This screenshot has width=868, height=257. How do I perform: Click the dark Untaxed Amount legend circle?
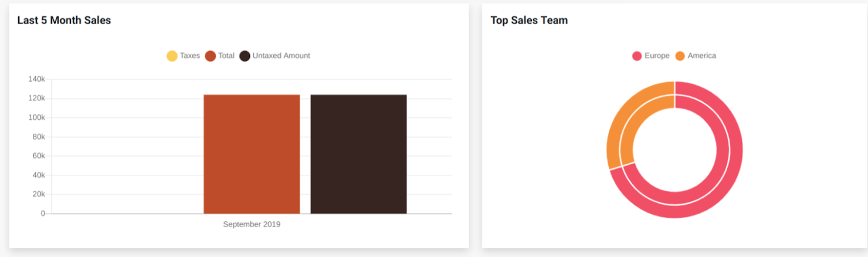tap(245, 56)
